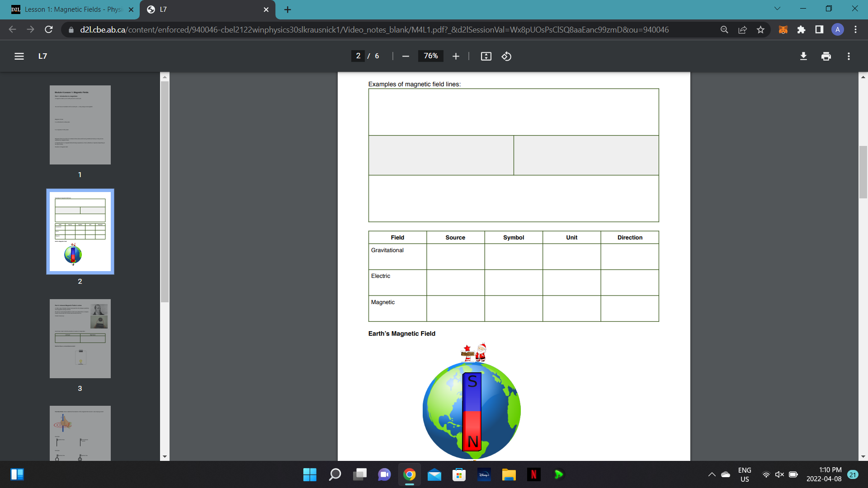Open the green arrow app in taskbar

point(559,474)
